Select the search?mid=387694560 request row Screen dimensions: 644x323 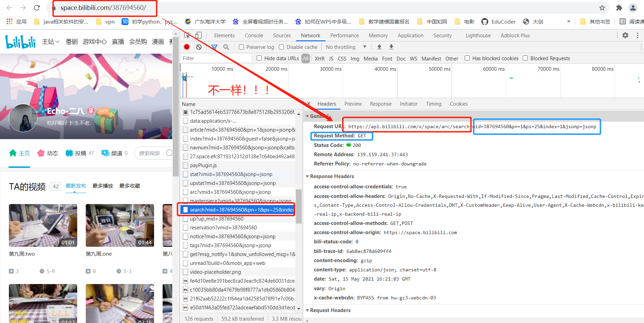[x=237, y=210]
